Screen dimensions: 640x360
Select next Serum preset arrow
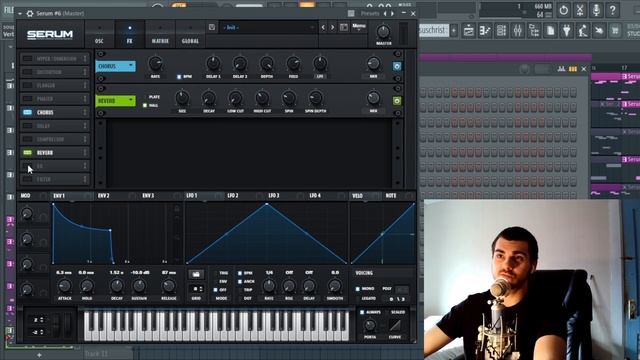[x=333, y=27]
